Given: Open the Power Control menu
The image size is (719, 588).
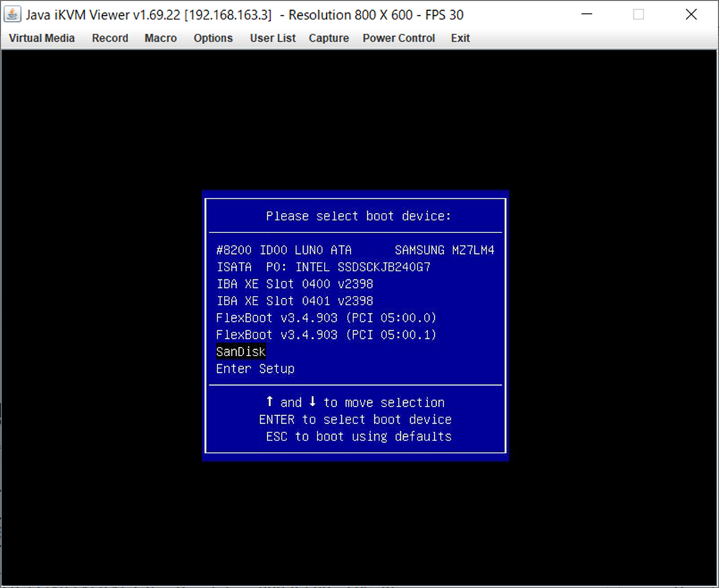Looking at the screenshot, I should click(x=399, y=38).
